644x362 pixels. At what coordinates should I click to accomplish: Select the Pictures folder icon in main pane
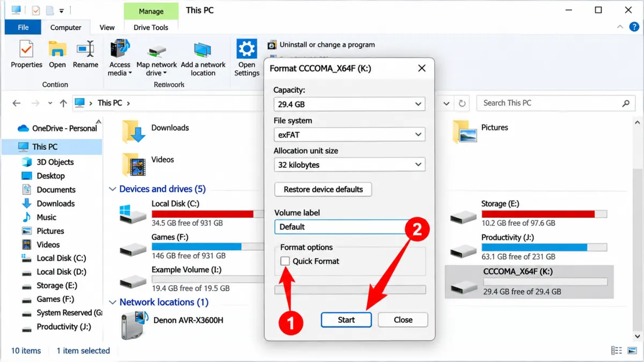click(x=464, y=131)
